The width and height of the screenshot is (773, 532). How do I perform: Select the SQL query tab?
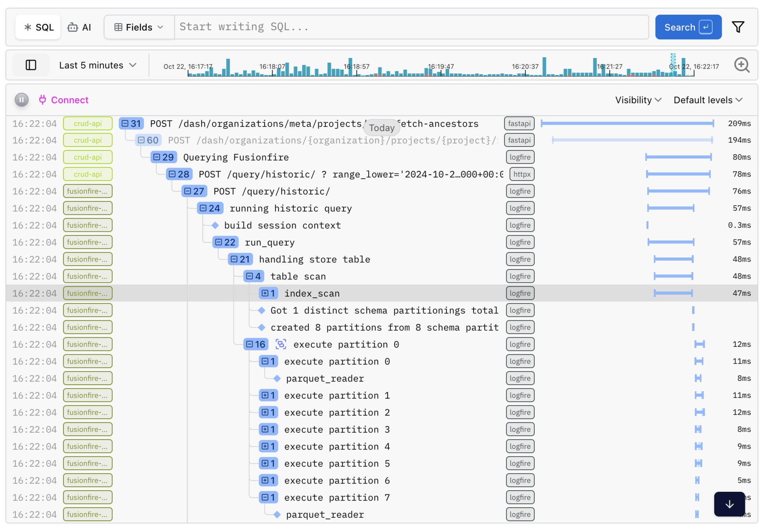39,27
